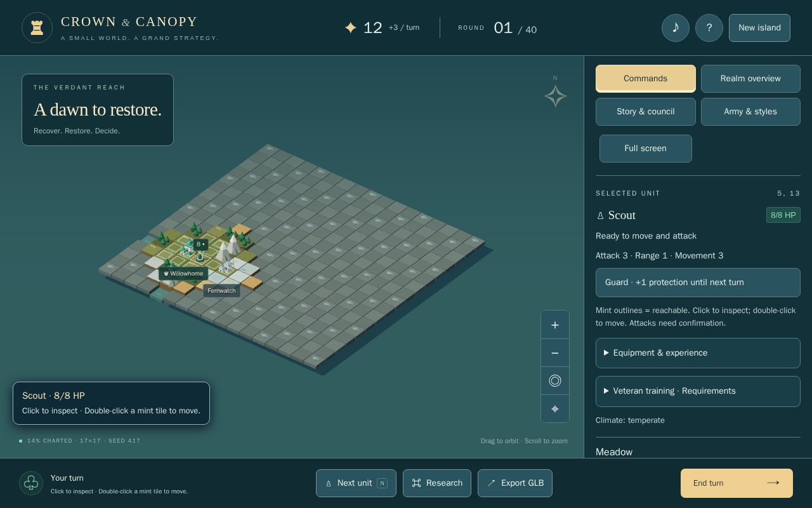Open the question mark help button

point(709,28)
